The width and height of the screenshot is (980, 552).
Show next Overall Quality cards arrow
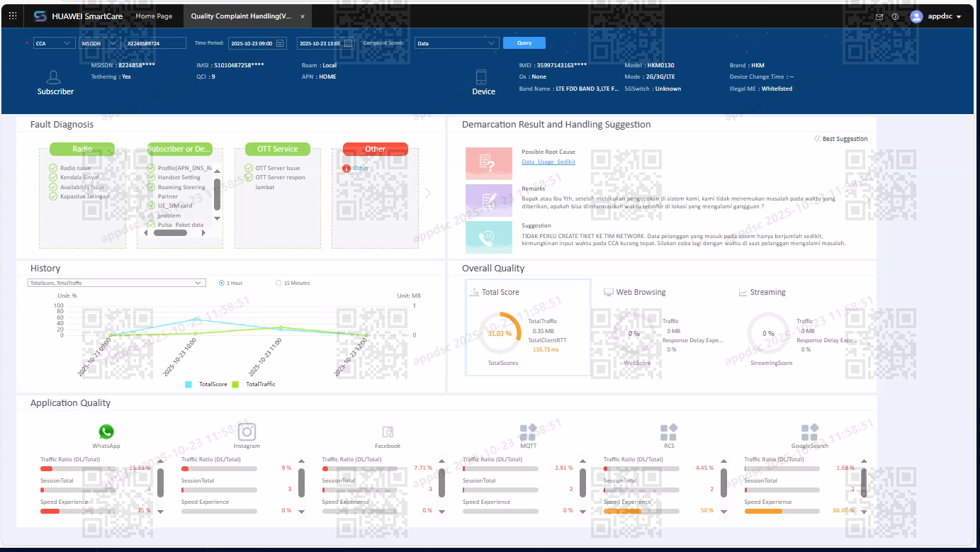(869, 344)
